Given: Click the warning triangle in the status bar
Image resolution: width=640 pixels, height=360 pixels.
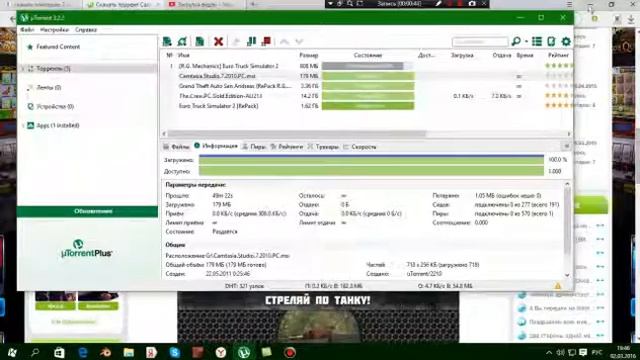Looking at the screenshot, I should [558, 286].
